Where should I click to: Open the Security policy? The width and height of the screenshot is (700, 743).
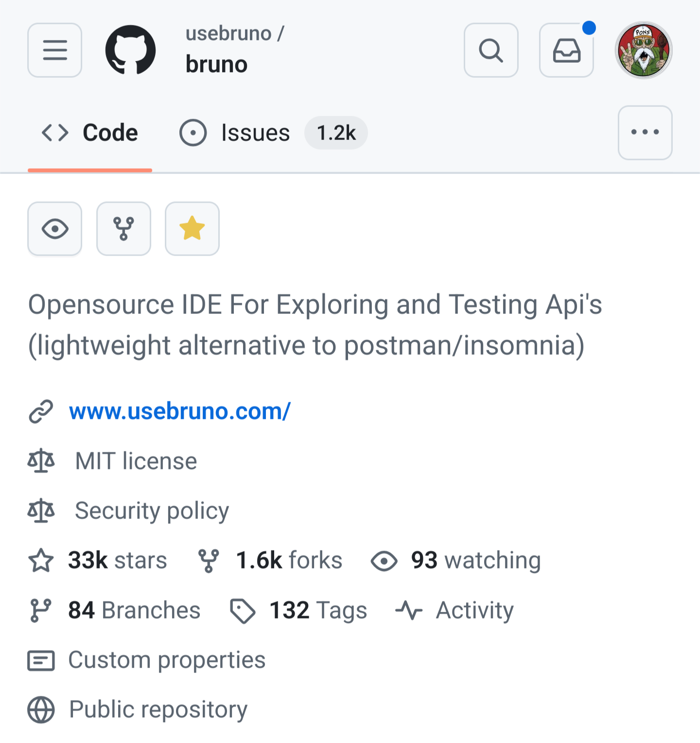coord(152,511)
